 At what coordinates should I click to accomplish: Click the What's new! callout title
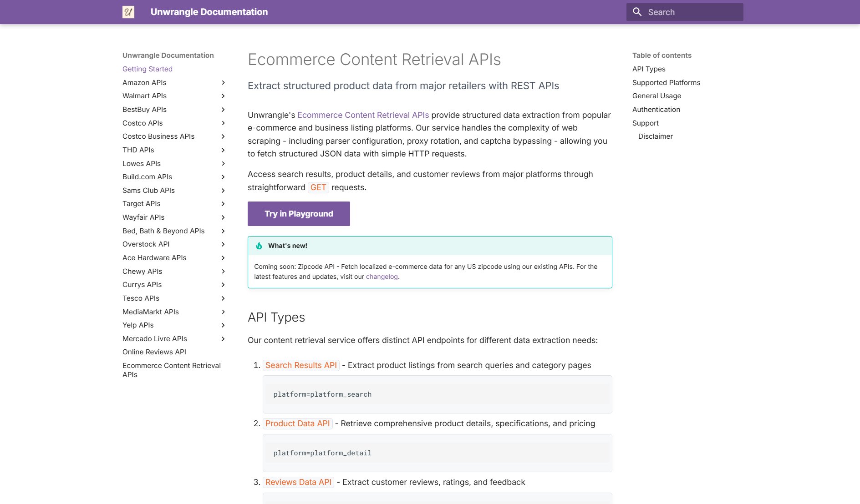(x=287, y=246)
